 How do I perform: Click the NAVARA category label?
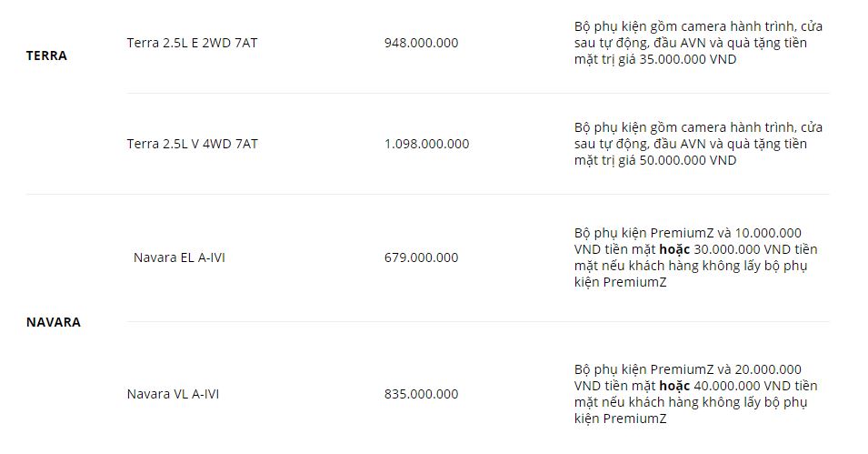53,322
